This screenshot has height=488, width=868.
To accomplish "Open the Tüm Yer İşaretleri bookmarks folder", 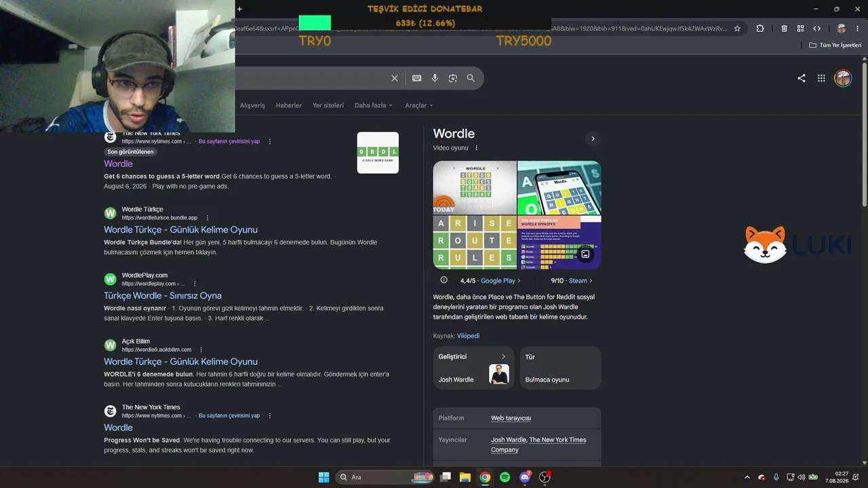I will coord(835,45).
